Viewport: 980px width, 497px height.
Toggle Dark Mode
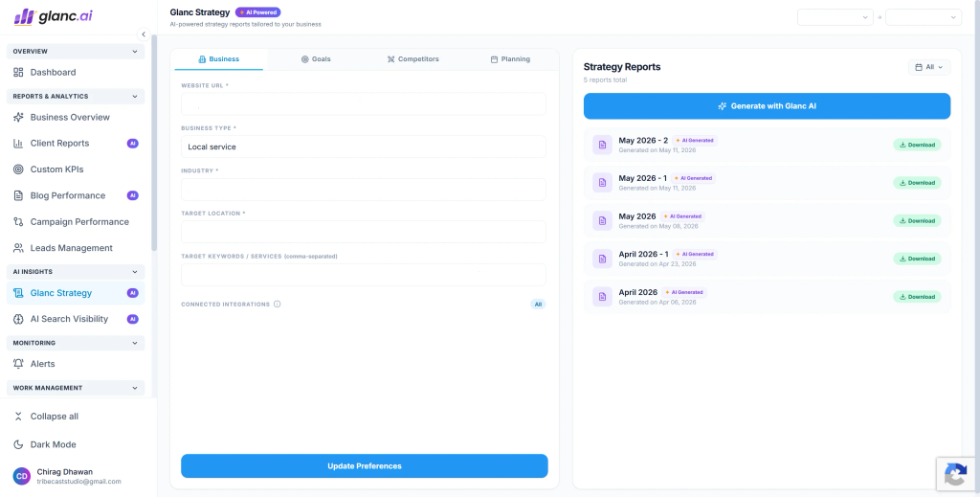(x=54, y=444)
